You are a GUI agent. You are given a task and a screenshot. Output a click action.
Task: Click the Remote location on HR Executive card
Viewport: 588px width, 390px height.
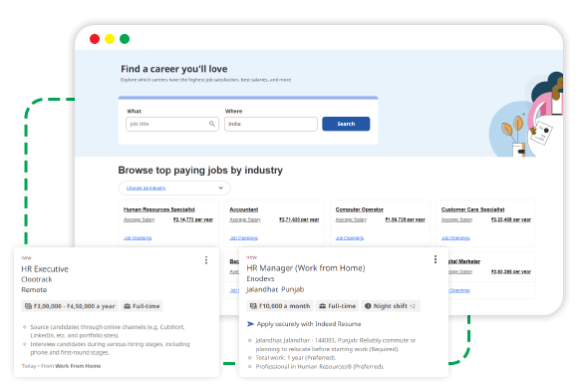(34, 290)
